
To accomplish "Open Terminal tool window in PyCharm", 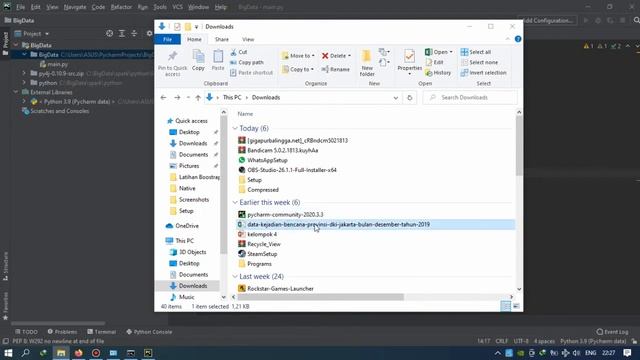I will (x=102, y=332).
